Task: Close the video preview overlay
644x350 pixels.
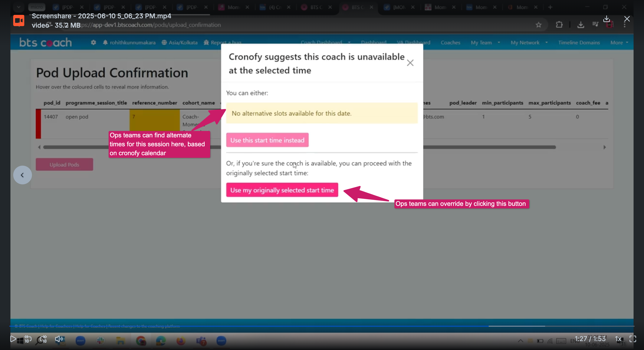Action: click(627, 19)
